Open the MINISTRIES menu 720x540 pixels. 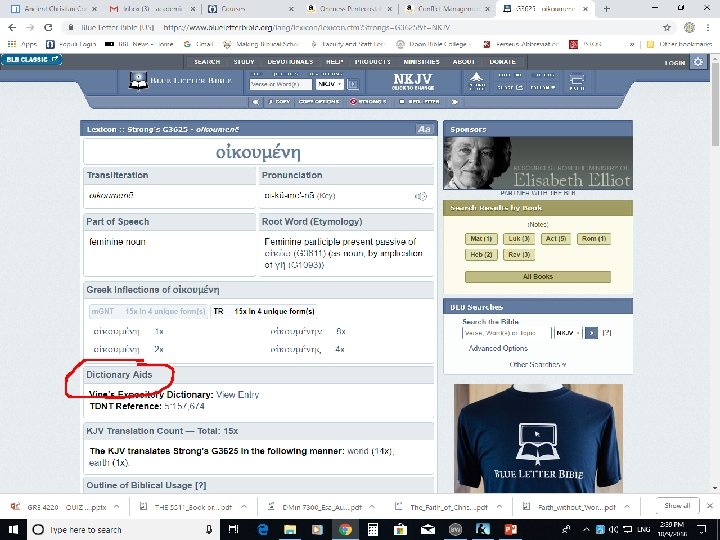(422, 62)
